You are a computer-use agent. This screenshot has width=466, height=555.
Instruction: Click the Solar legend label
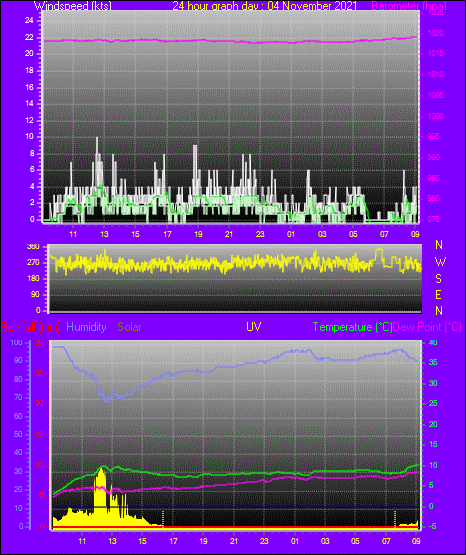[x=129, y=327]
